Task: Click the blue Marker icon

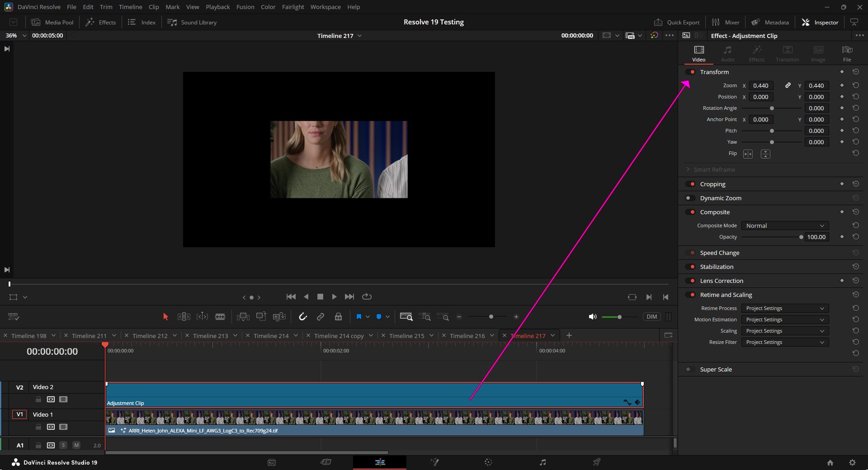Action: [x=379, y=317]
